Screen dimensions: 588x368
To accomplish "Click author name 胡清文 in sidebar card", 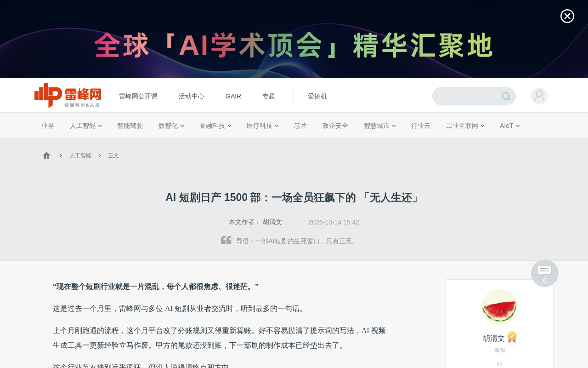I will 494,339.
